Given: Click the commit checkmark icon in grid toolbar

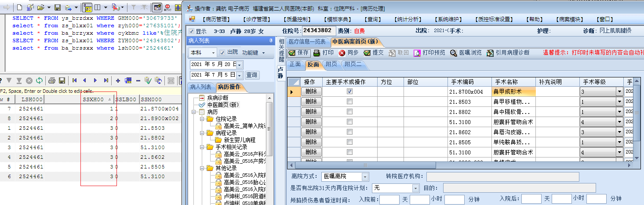Looking at the screenshot, I should [x=148, y=81].
